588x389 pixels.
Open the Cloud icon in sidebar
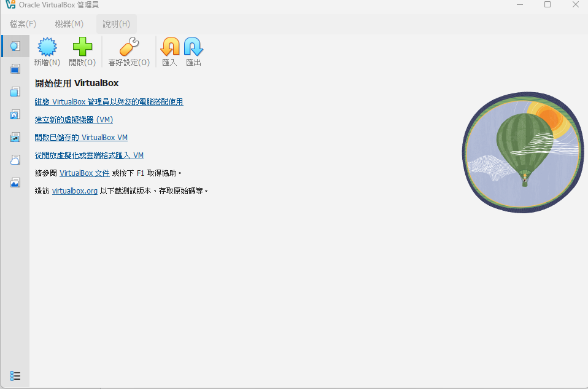click(x=15, y=160)
